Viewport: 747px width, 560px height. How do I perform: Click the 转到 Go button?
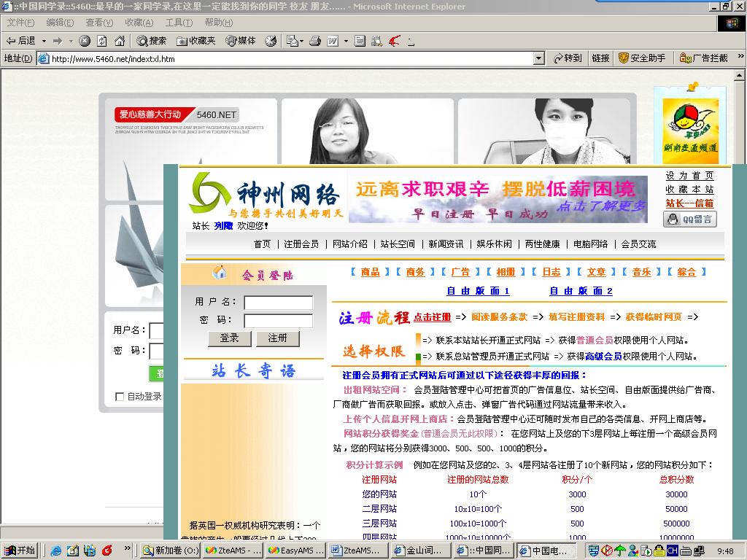(x=568, y=58)
